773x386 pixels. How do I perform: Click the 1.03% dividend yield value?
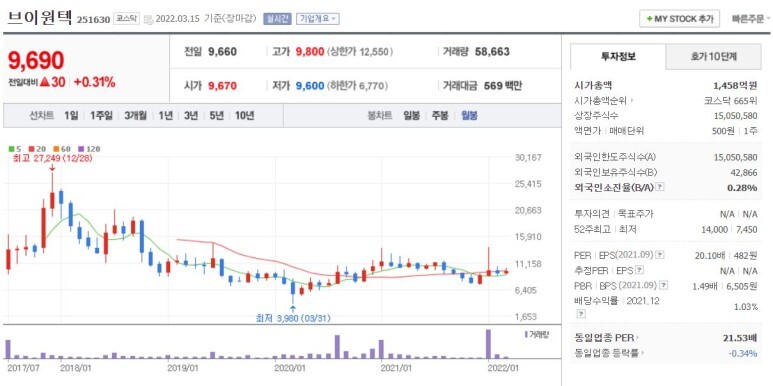(746, 307)
